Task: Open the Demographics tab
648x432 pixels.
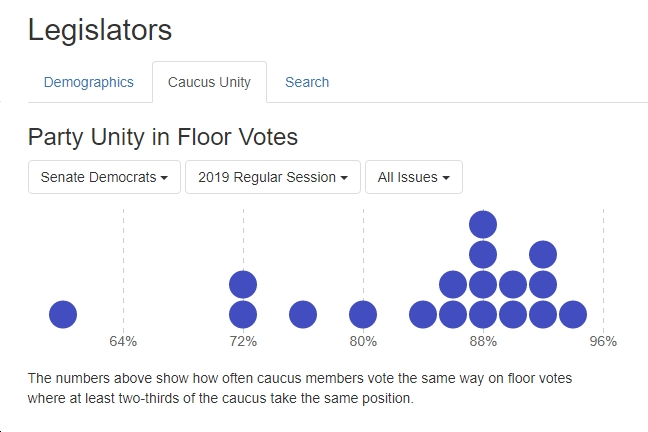Action: click(x=89, y=82)
